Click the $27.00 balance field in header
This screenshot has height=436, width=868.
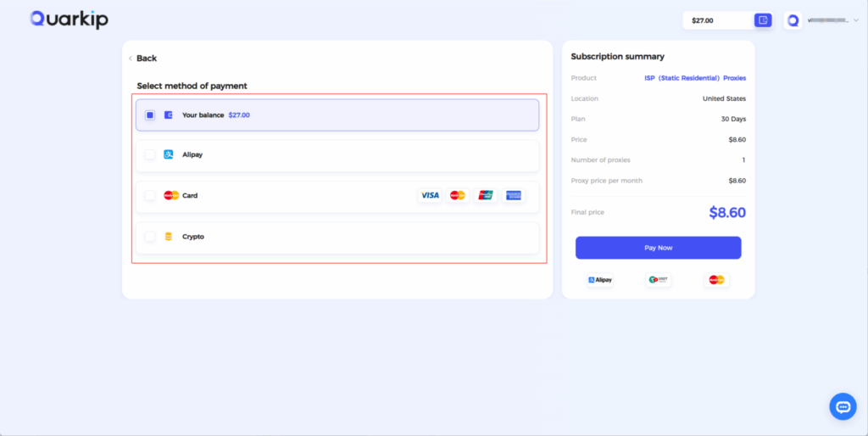pos(719,20)
